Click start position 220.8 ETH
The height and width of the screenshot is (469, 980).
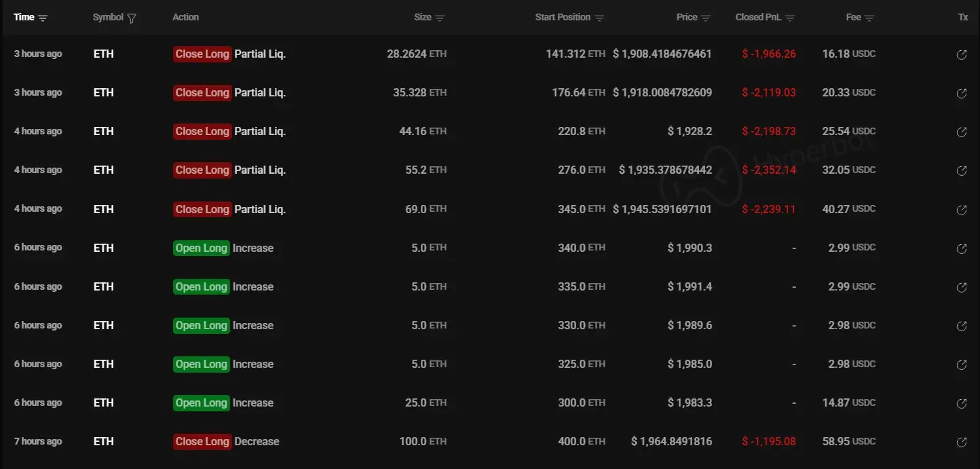[x=582, y=132]
